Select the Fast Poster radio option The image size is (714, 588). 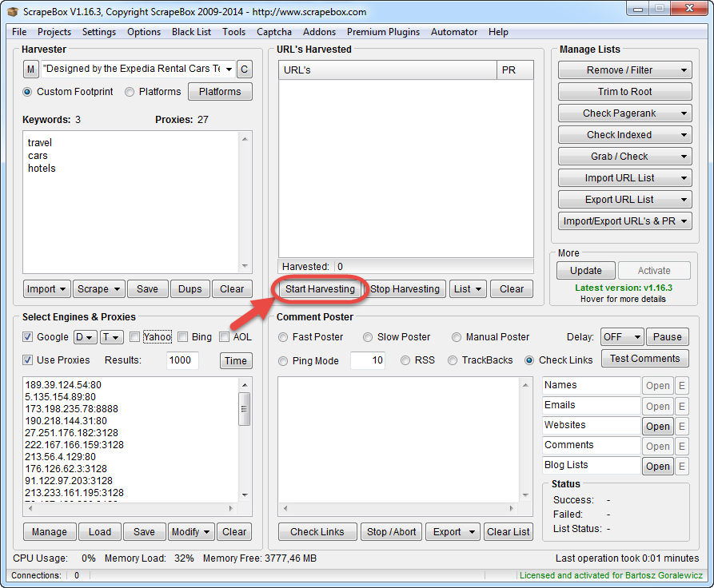point(283,337)
